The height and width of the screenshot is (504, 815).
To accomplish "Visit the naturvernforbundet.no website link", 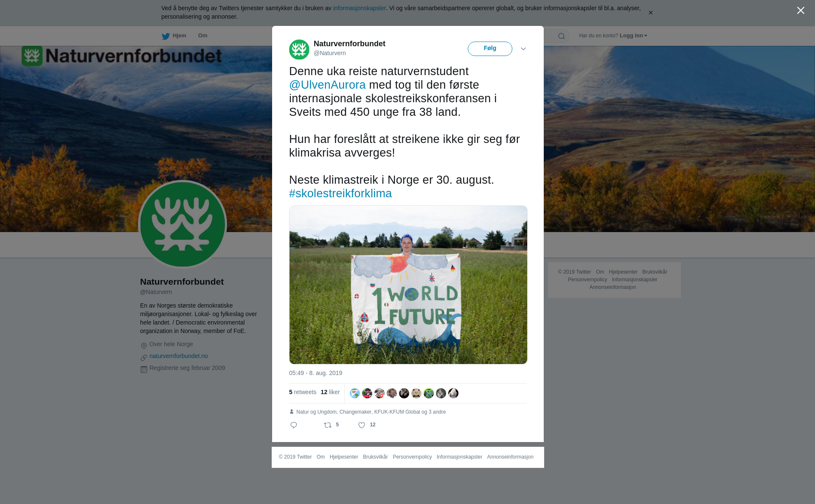I will click(179, 356).
